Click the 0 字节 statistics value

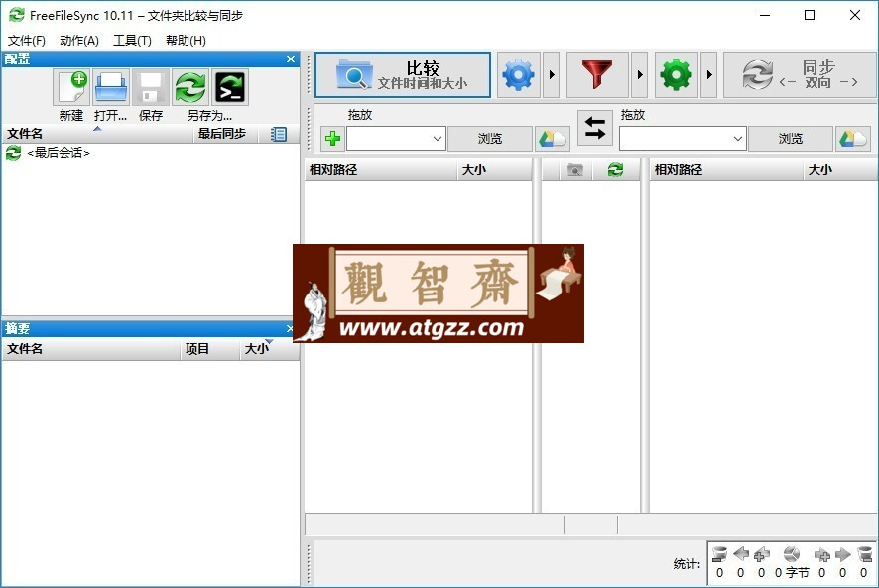pos(792,573)
